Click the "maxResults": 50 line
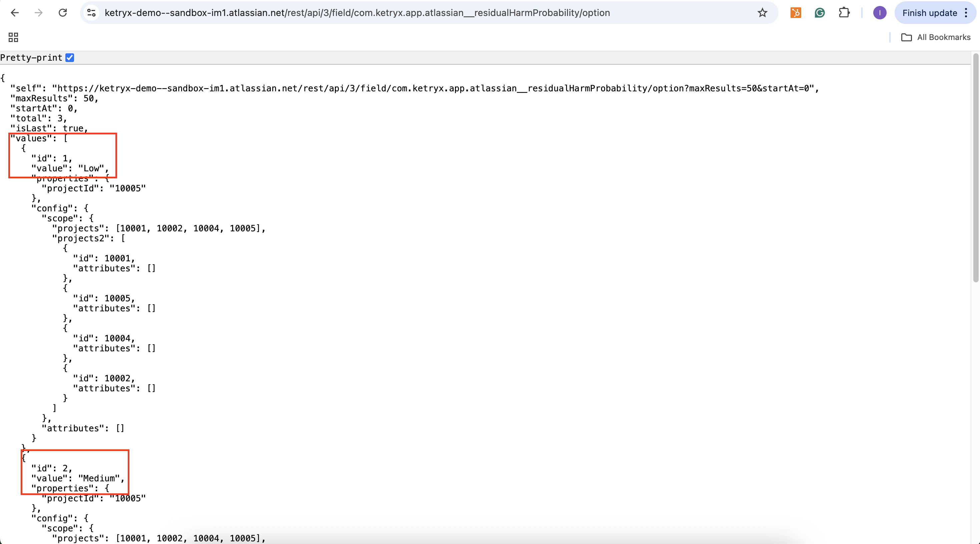 [x=54, y=98]
